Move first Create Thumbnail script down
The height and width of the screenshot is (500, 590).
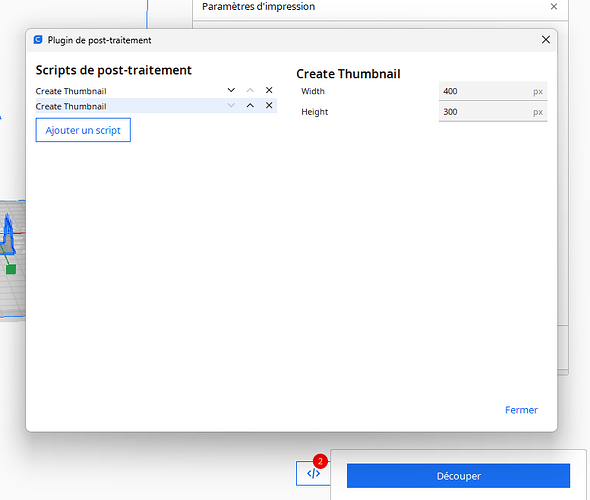point(231,90)
